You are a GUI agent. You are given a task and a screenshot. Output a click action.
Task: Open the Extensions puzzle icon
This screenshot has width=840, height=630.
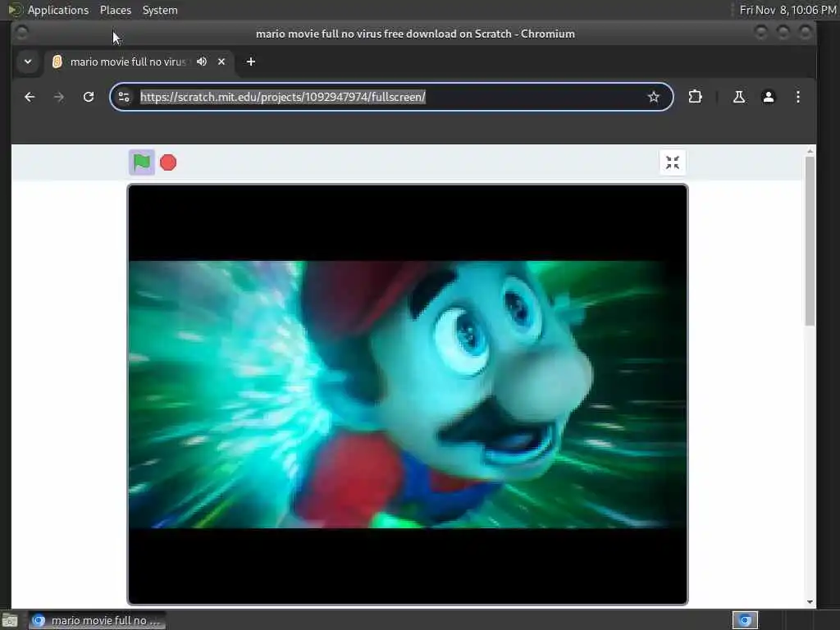pyautogui.click(x=695, y=97)
